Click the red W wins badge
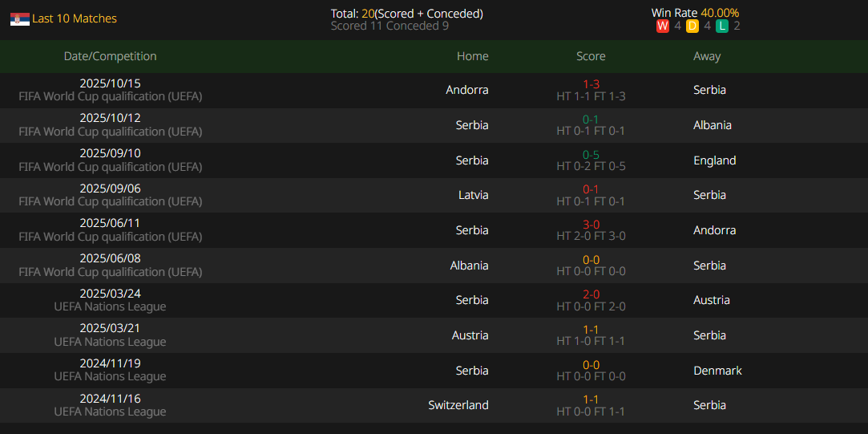868x434 pixels. [662, 26]
